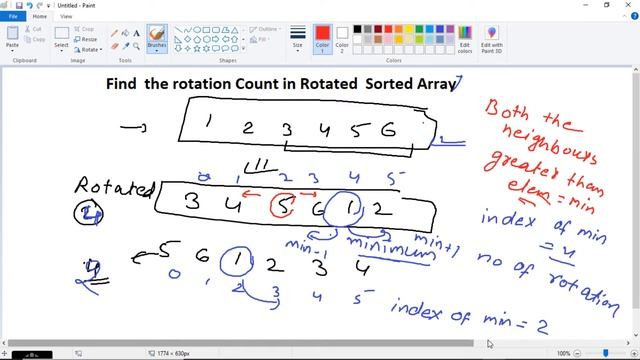
Task: Switch to the View tab
Action: [x=66, y=16]
